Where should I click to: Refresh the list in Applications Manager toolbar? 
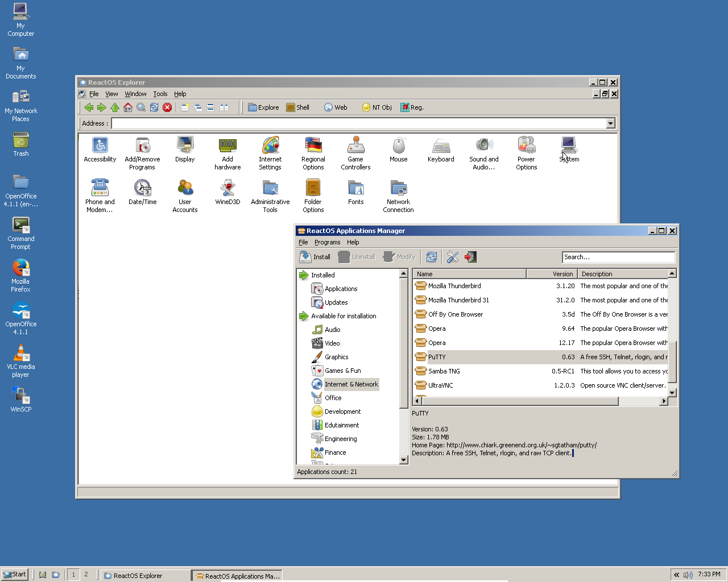[x=432, y=257]
